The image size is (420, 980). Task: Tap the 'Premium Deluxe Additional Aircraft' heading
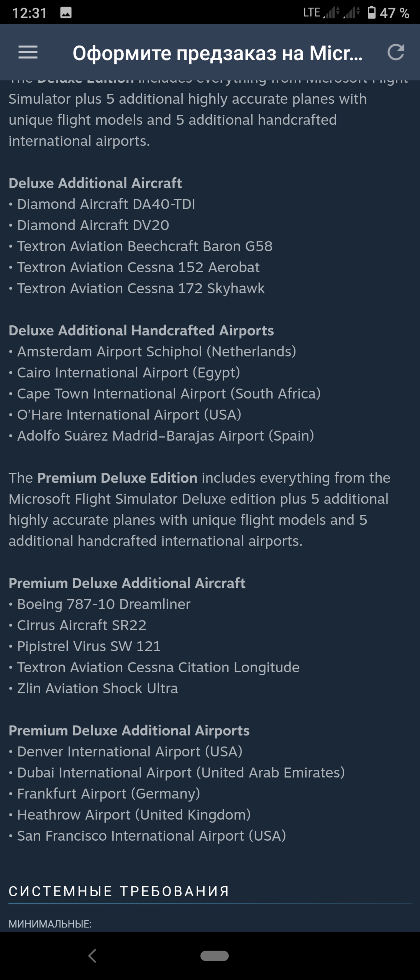click(x=127, y=583)
